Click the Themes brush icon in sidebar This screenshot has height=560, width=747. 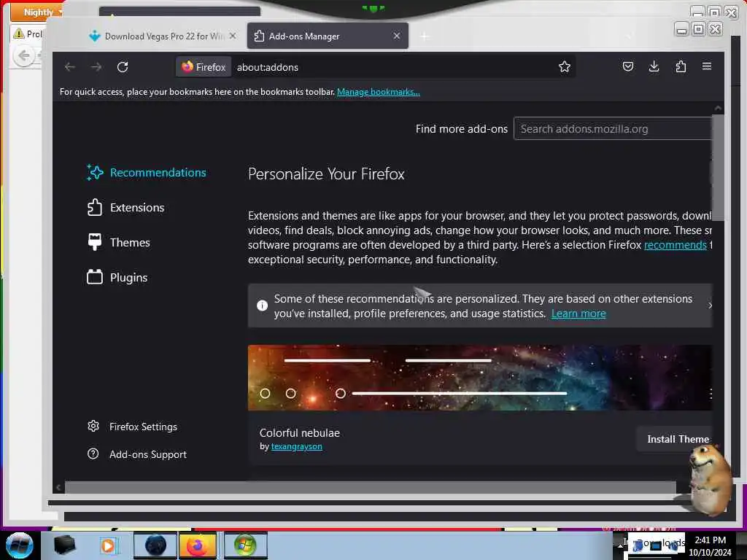coord(95,242)
